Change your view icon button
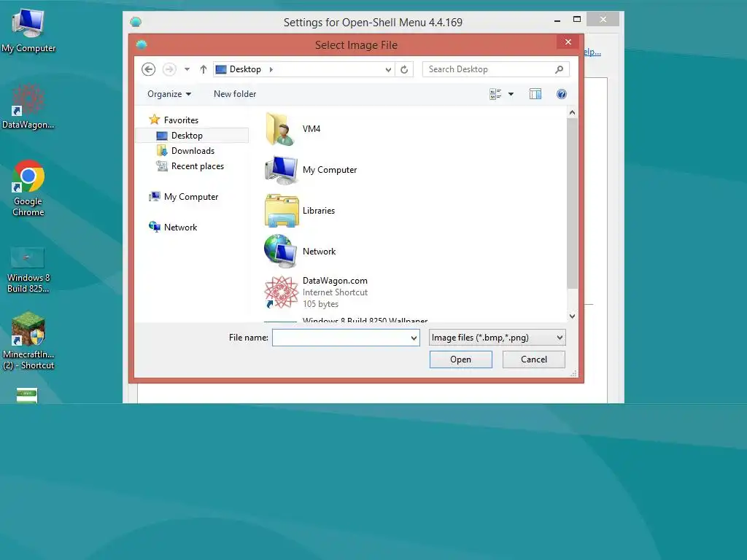 point(495,94)
